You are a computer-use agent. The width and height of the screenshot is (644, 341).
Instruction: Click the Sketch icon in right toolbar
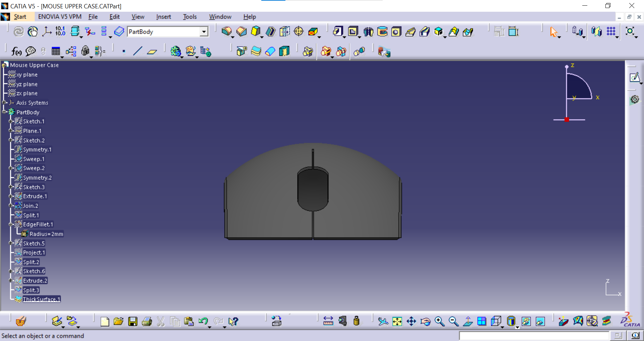point(634,77)
